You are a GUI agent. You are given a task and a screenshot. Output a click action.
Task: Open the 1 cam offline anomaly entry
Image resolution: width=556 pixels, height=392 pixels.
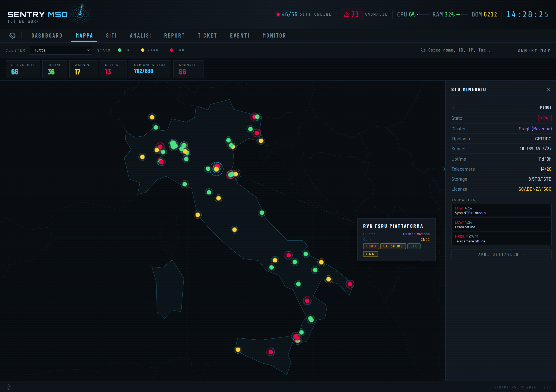tap(501, 224)
